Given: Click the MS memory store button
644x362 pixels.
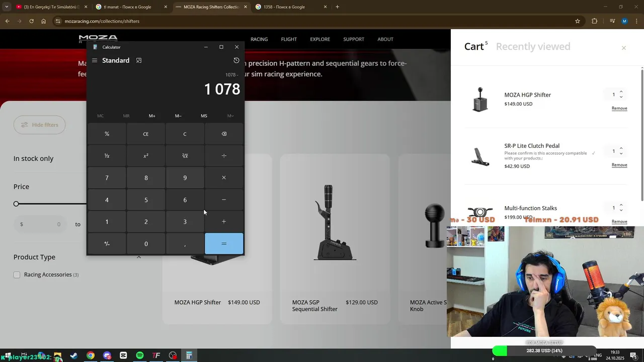Looking at the screenshot, I should 204,116.
